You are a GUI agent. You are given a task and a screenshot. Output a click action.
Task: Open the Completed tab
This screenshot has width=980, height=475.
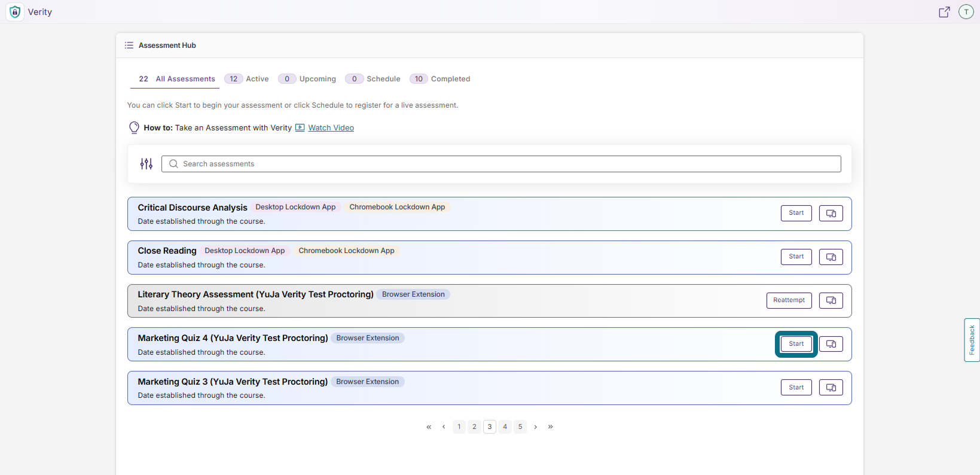point(439,79)
